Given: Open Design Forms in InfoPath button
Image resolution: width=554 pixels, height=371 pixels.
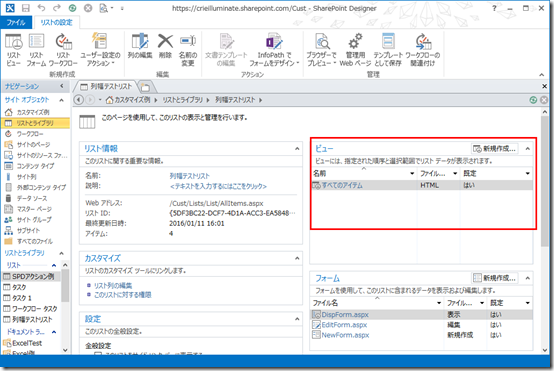Looking at the screenshot, I should (274, 50).
